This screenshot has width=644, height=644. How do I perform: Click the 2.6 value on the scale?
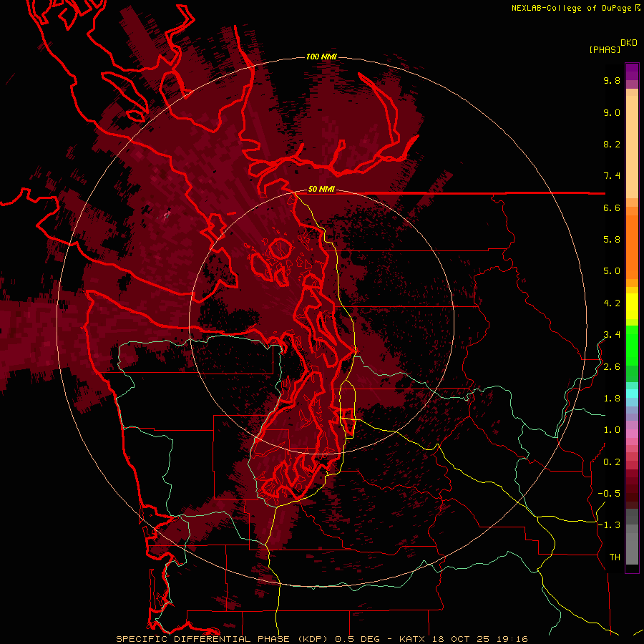tap(612, 367)
